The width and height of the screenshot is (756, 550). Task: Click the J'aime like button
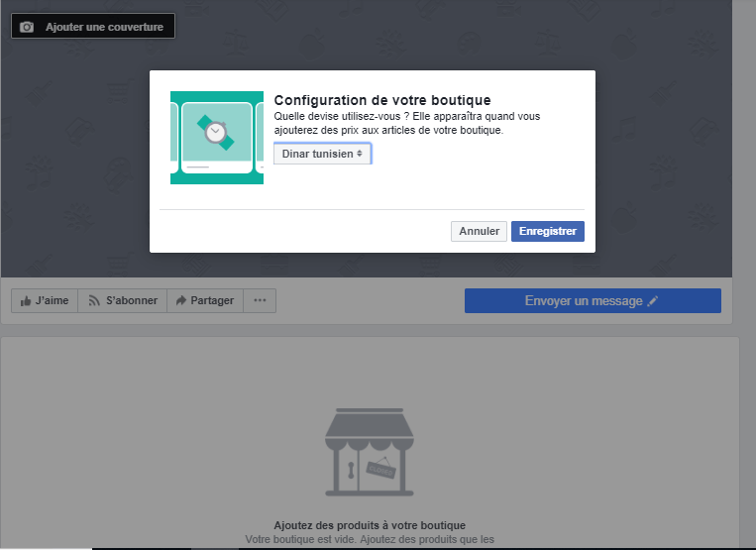pos(45,301)
